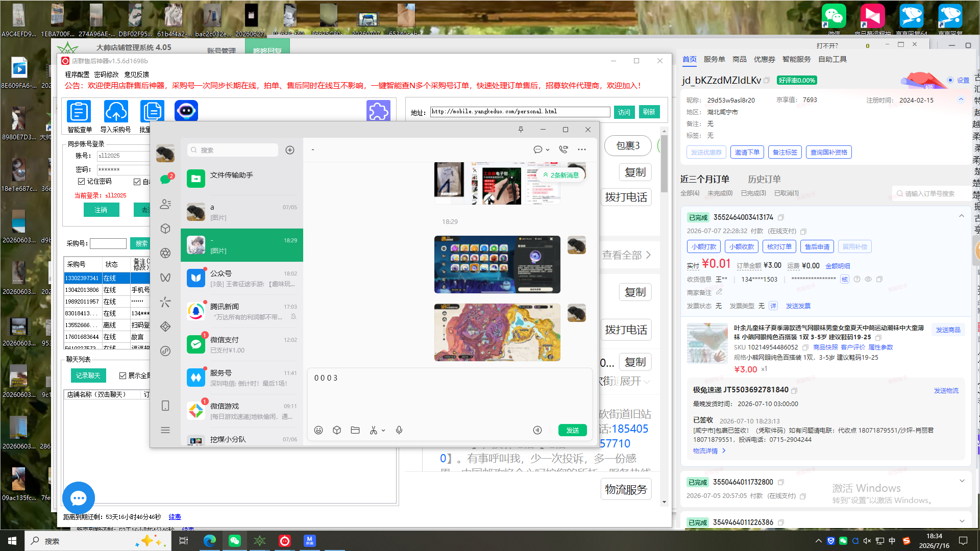980x551 pixels.
Task: Select 采购号 row 13042013806
Action: (107, 290)
